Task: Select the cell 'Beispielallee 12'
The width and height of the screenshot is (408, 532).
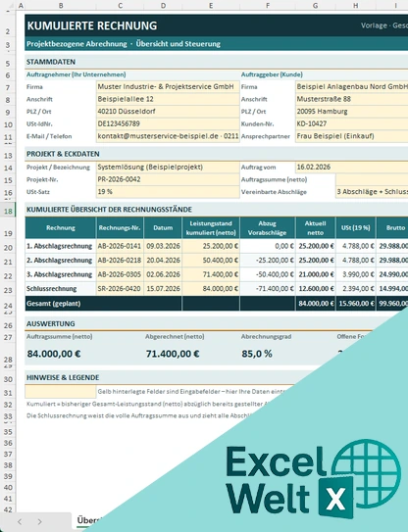Action: coord(168,99)
